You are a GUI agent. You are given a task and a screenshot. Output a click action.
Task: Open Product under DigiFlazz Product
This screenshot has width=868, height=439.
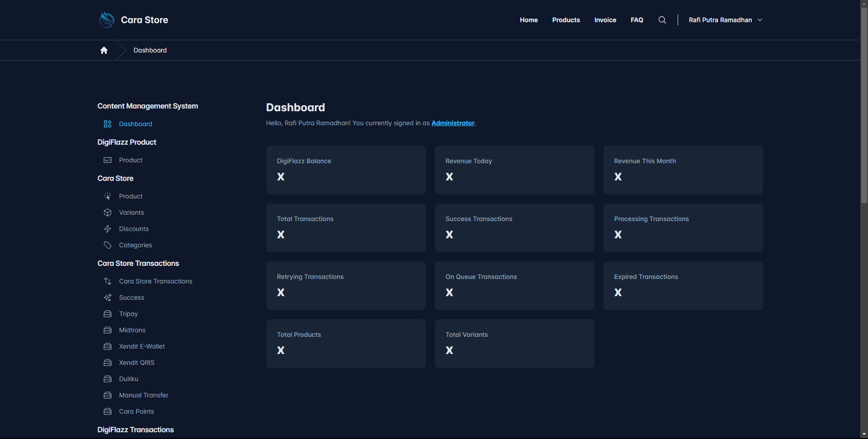point(131,160)
